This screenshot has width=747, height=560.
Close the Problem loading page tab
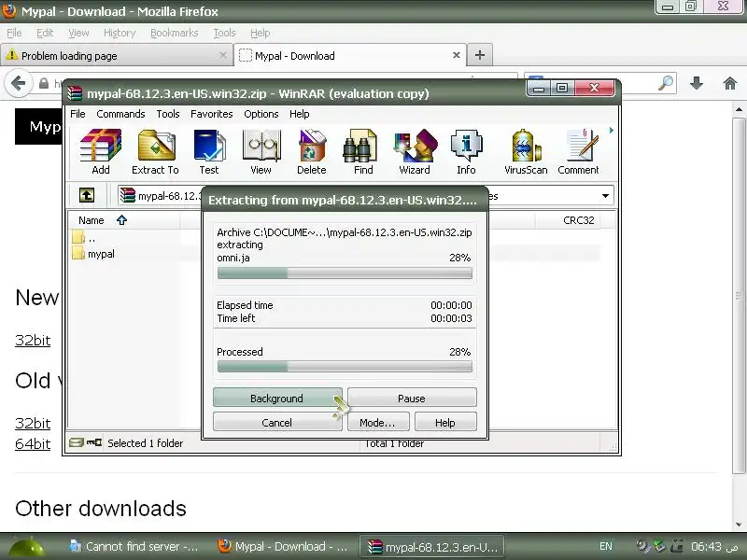(222, 55)
